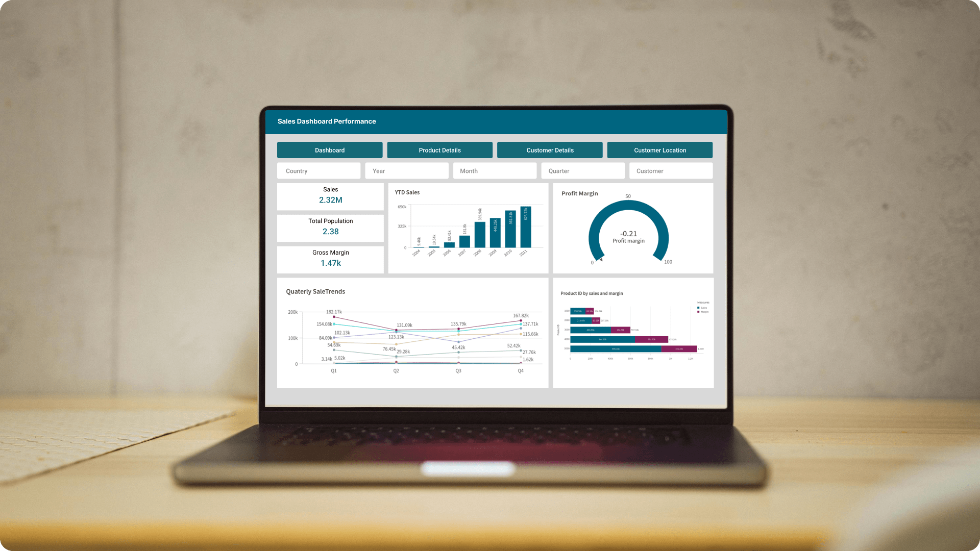Click the Sales value 2.32M
This screenshot has width=980, height=551.
(x=330, y=200)
